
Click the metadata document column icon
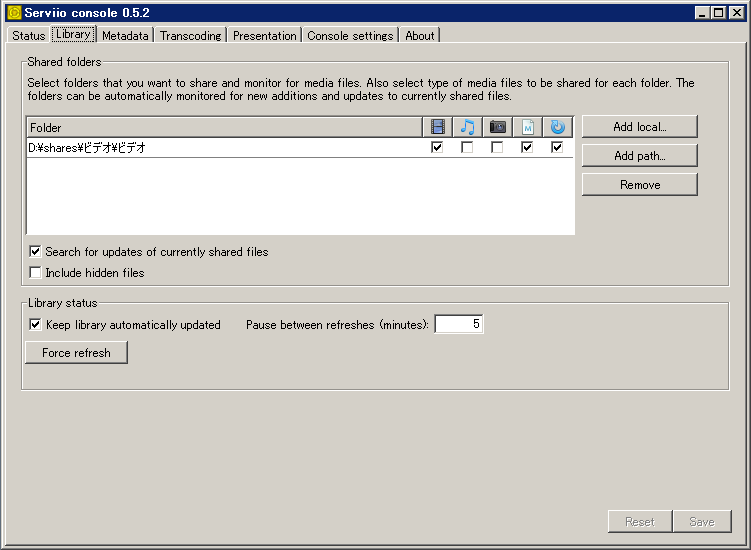click(527, 127)
